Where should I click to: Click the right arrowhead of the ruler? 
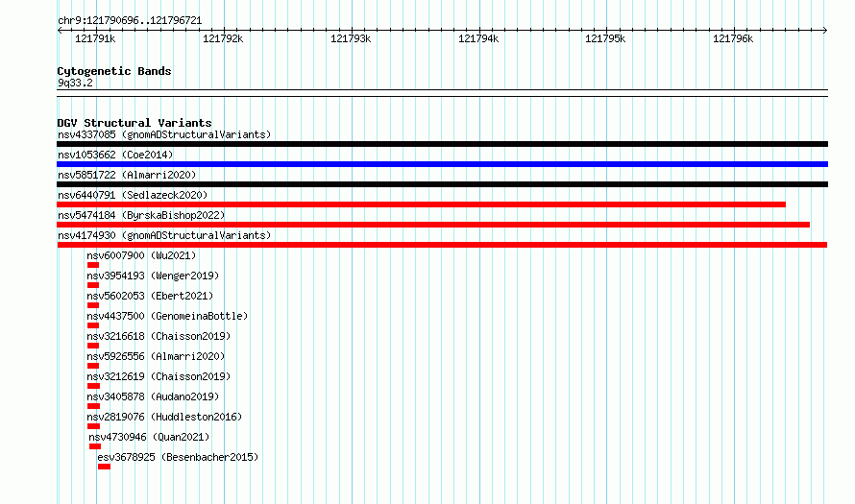(825, 31)
